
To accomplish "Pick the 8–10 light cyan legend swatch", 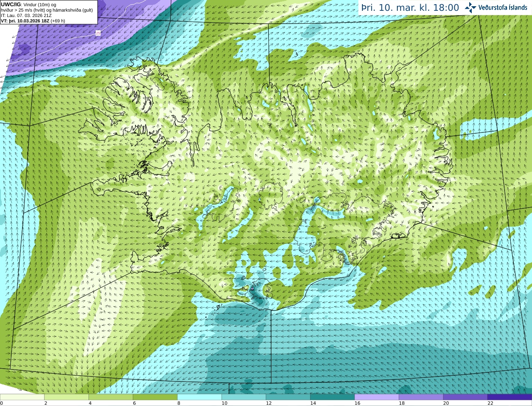I will pyautogui.click(x=199, y=397).
